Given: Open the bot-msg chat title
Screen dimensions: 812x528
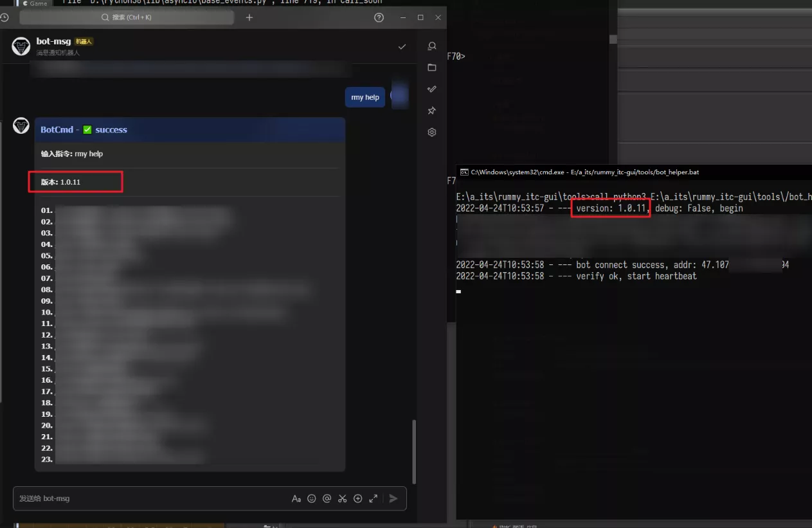Looking at the screenshot, I should [x=53, y=41].
